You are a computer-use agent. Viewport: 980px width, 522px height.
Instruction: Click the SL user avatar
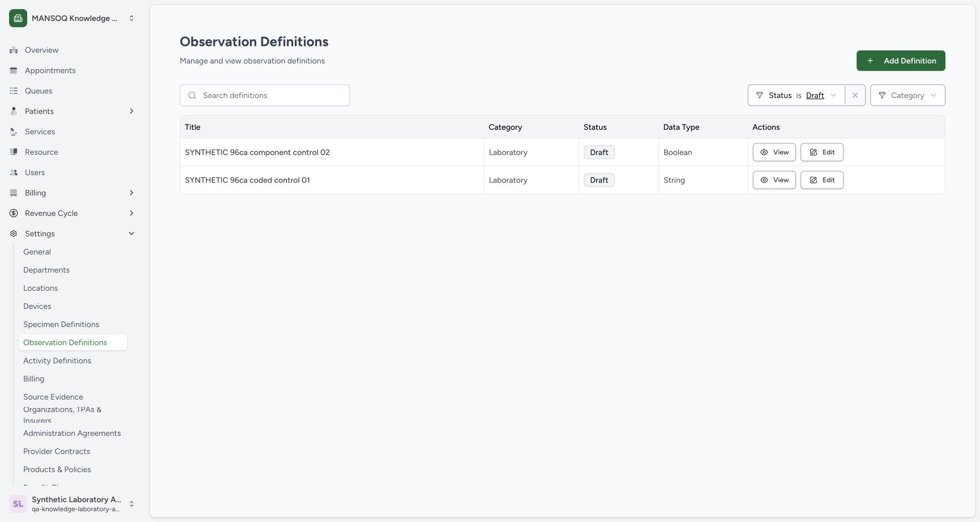tap(18, 504)
